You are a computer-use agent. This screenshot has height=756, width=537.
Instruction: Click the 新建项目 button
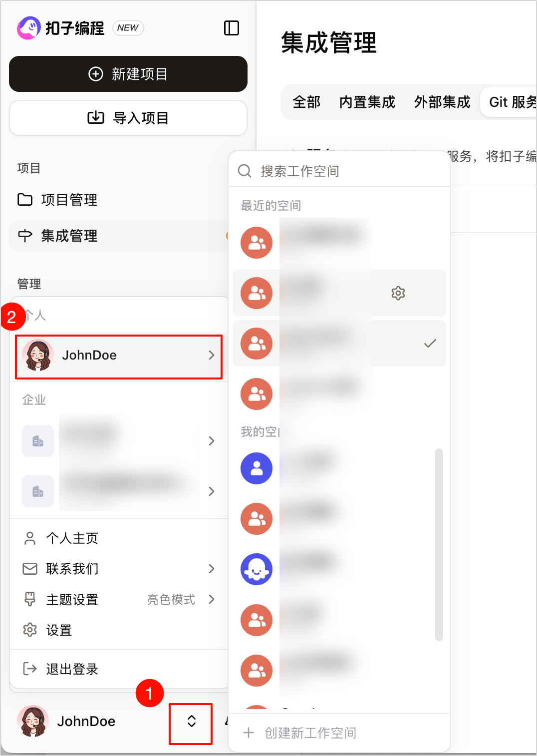(128, 74)
